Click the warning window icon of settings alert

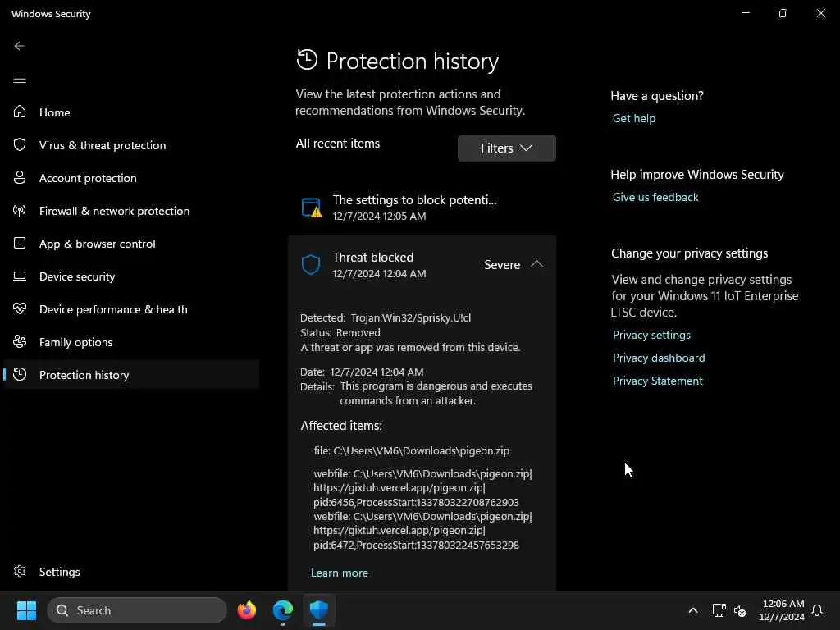(x=311, y=208)
